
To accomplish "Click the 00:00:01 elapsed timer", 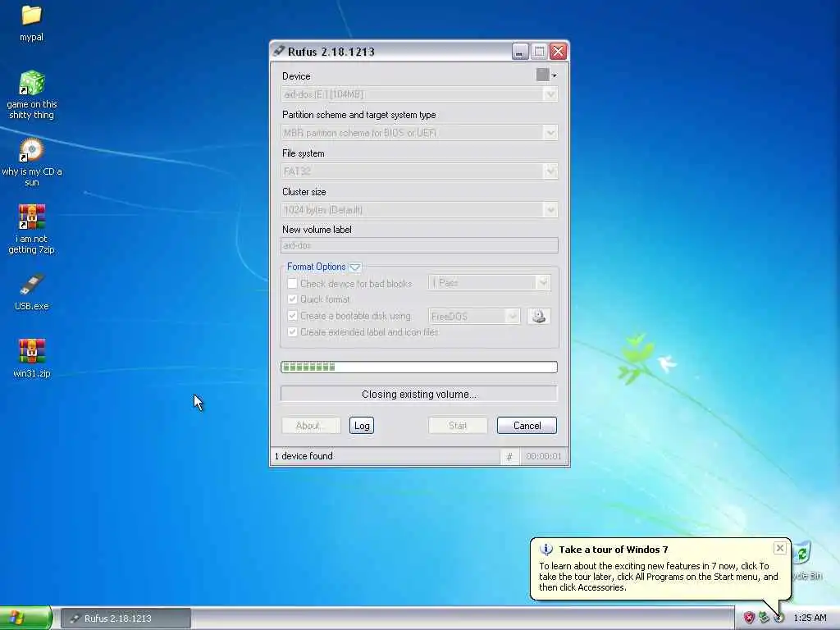I will [543, 456].
